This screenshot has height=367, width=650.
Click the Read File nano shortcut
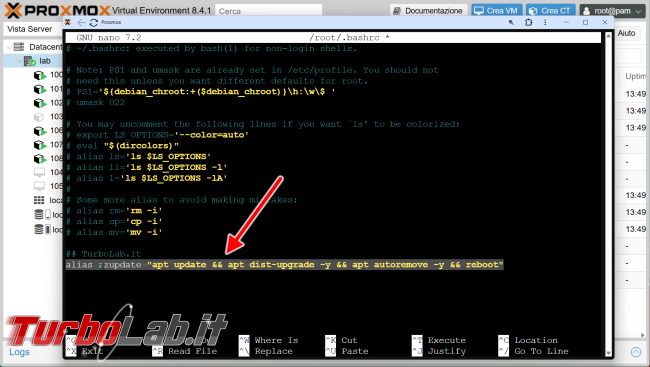tap(185, 351)
